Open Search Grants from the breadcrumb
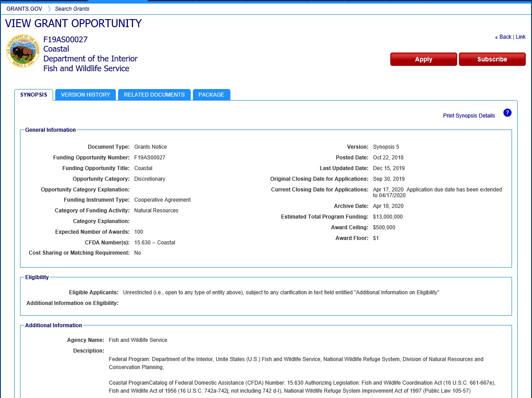This screenshot has height=398, width=532. click(72, 9)
